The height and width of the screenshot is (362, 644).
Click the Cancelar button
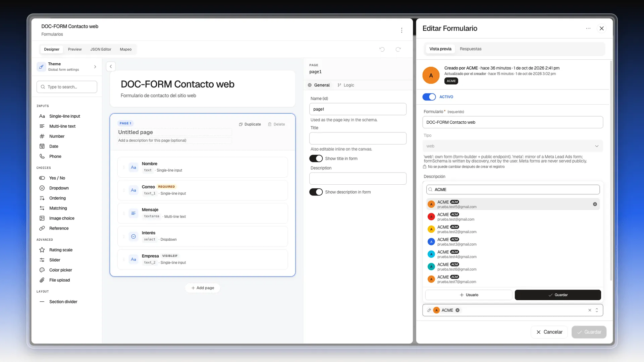(549, 332)
